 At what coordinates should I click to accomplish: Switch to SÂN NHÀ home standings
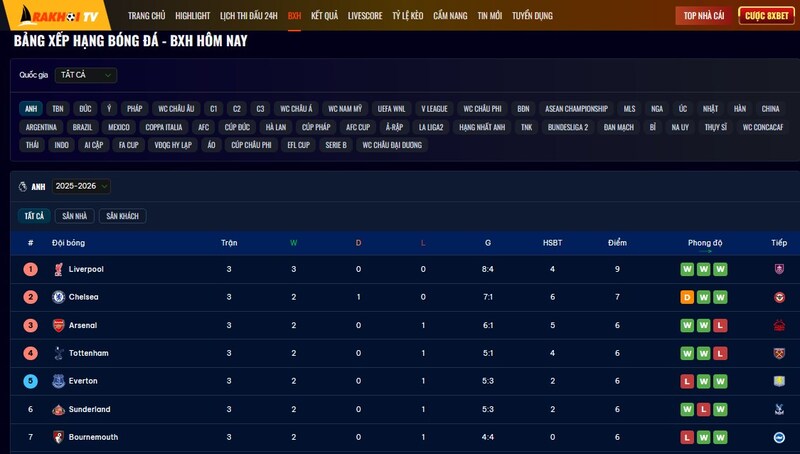pyautogui.click(x=74, y=216)
